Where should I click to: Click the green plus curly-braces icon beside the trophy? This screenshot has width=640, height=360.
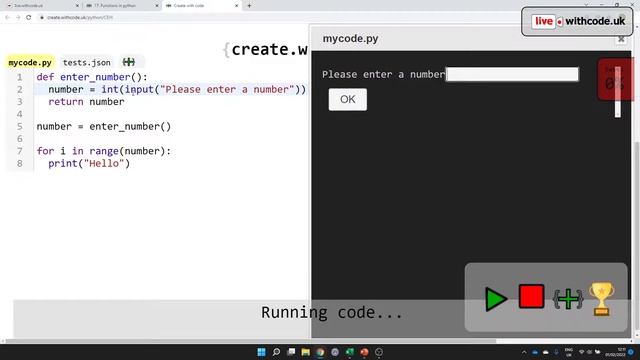[567, 299]
